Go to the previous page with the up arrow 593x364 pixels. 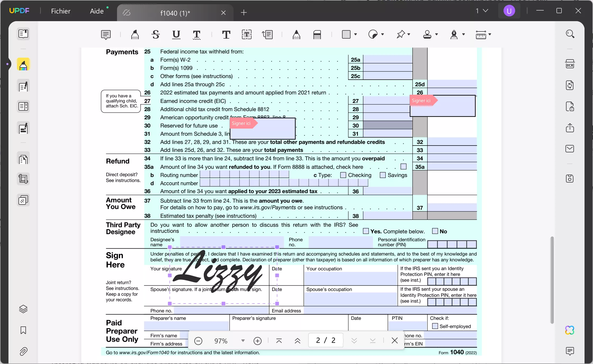point(297,341)
